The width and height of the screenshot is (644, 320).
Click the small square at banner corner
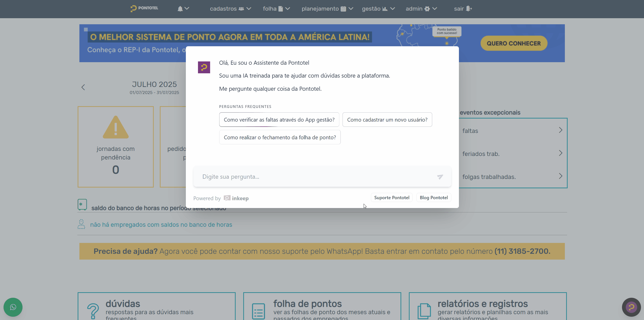[86, 30]
